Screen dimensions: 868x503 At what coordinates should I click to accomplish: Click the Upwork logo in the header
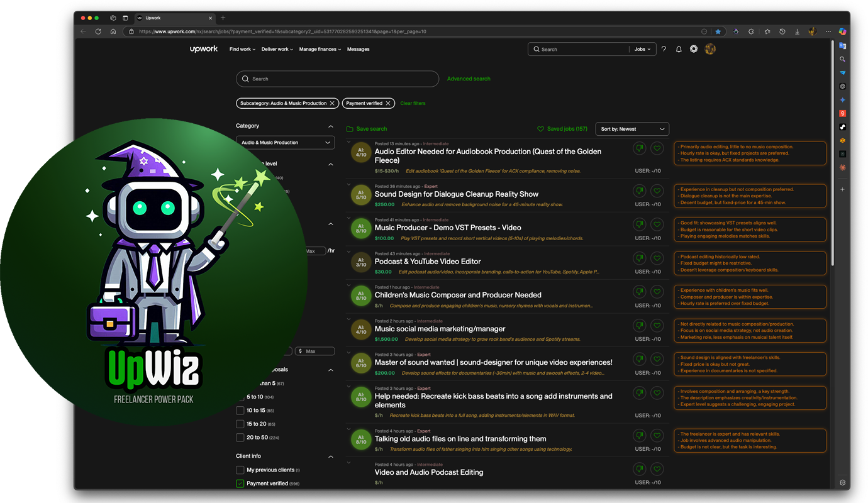tap(203, 48)
